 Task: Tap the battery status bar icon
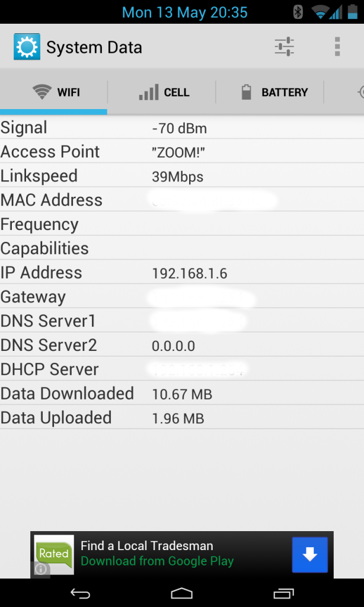(354, 12)
